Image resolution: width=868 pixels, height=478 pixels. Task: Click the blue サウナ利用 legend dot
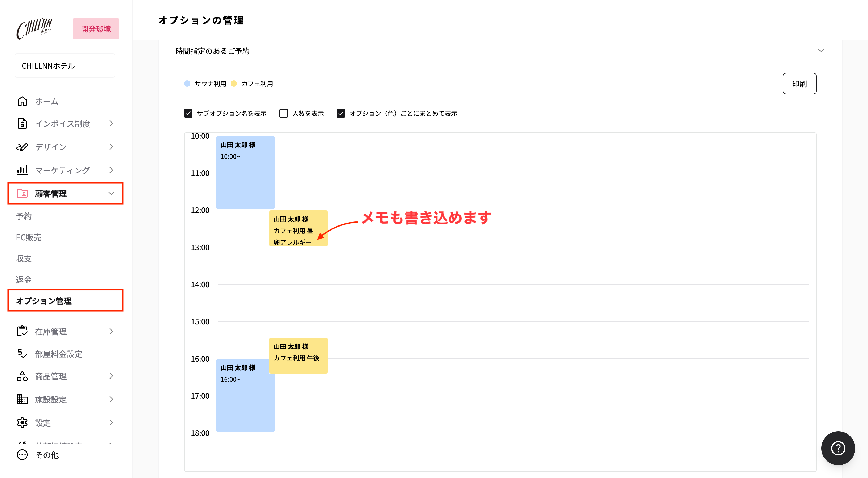coord(187,84)
